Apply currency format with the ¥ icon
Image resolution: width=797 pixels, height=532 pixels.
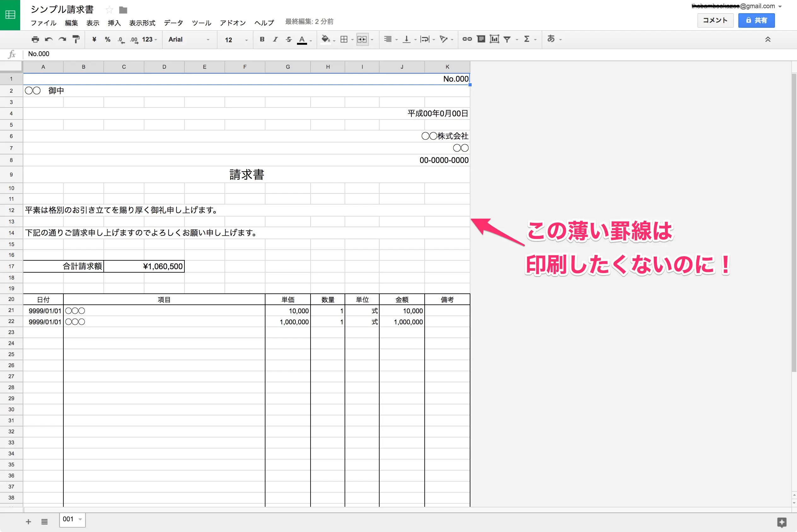tap(94, 39)
